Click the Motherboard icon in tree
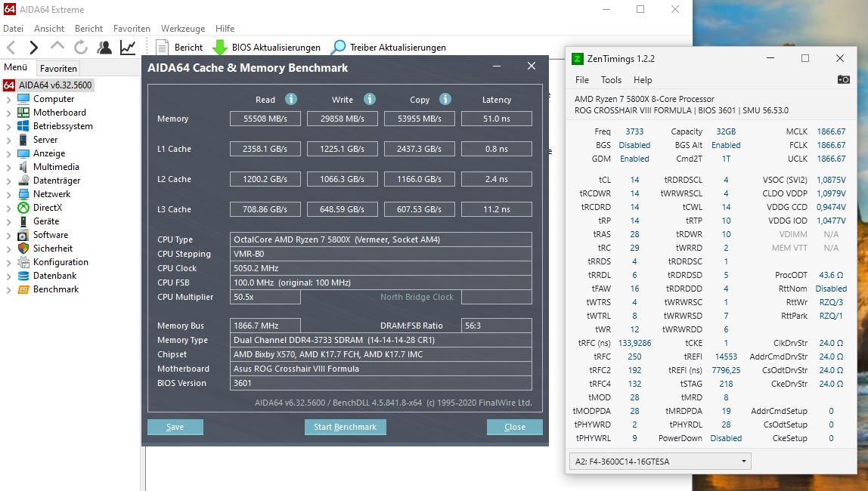Image resolution: width=868 pixels, height=491 pixels. click(x=23, y=113)
